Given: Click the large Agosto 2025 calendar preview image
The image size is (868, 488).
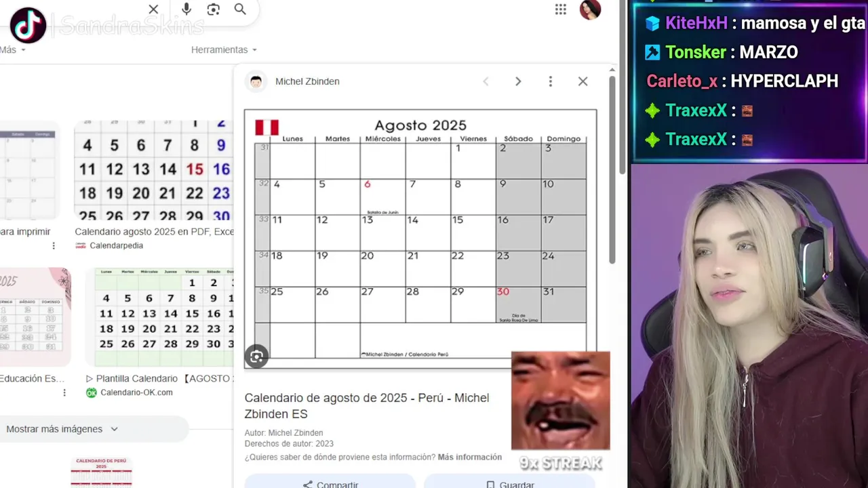Looking at the screenshot, I should pyautogui.click(x=420, y=239).
